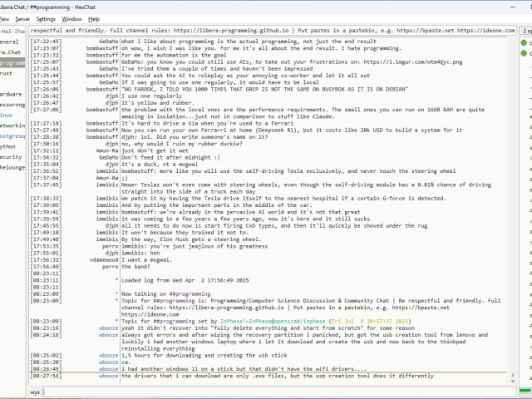
Task: Select the hardware channel in the channel list
Action: 11,95
